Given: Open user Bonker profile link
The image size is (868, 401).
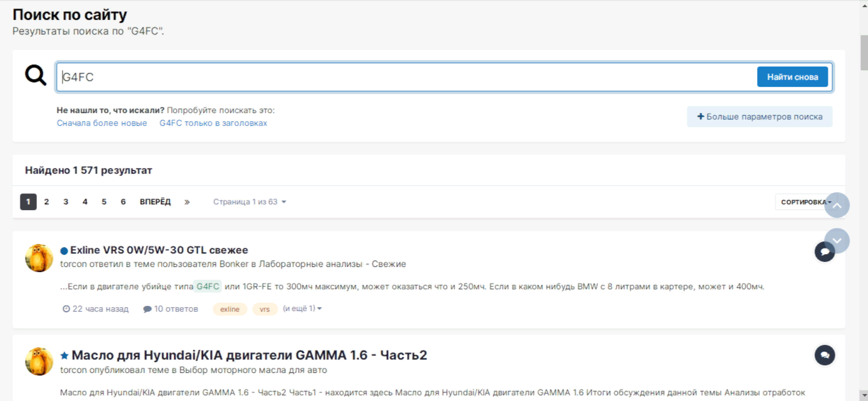Looking at the screenshot, I should click(234, 264).
